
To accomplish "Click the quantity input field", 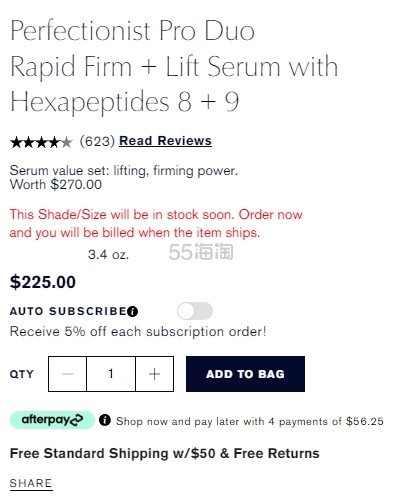I will (111, 374).
